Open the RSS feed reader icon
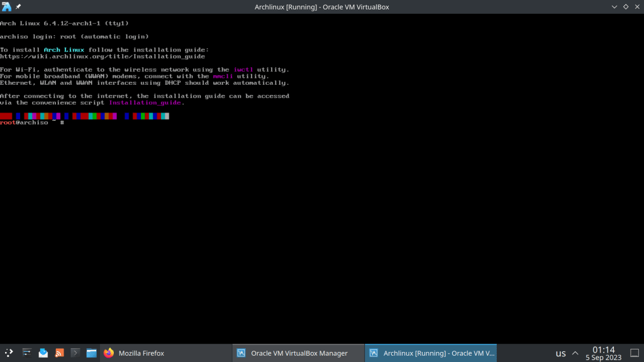644x362 pixels. pos(60,353)
